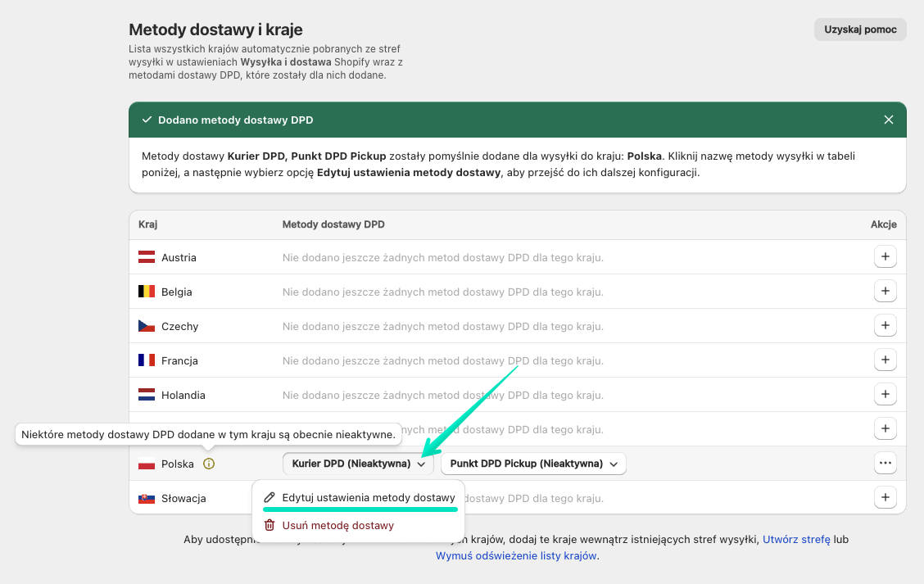Click the Polska flag icon
Screen dimensions: 924x584
146,464
